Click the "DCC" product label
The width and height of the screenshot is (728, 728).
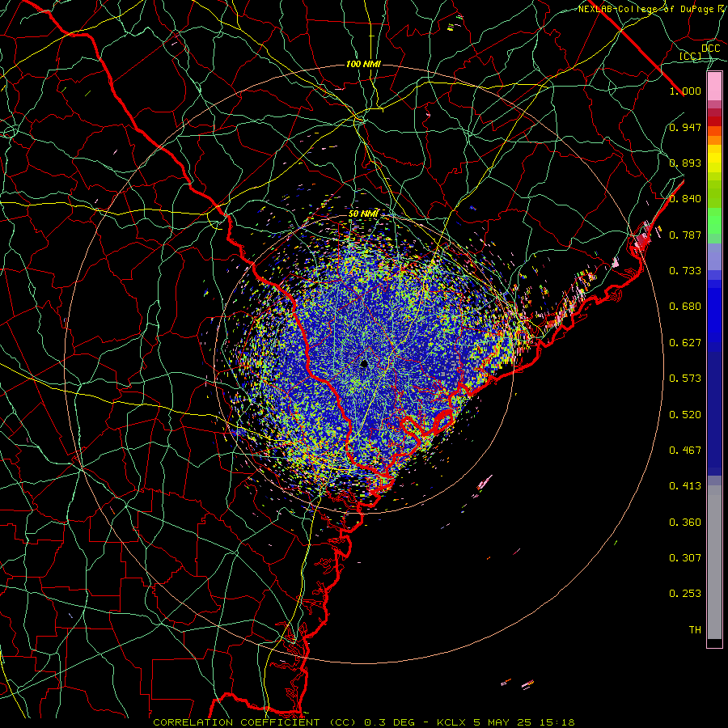tap(711, 49)
